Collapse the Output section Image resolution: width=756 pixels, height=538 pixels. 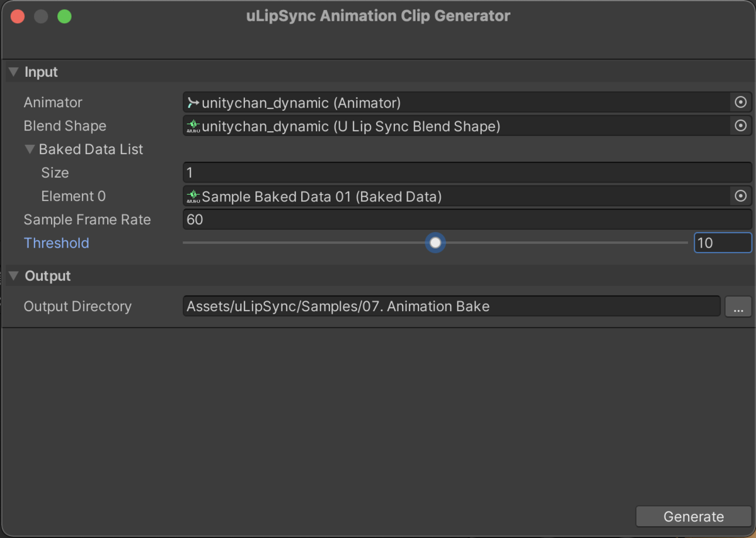[13, 276]
